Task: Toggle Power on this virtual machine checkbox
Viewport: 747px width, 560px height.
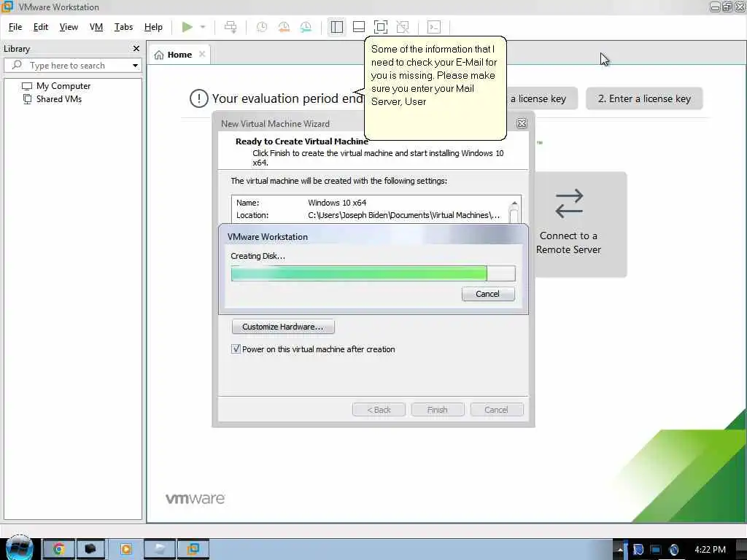Action: coord(236,349)
